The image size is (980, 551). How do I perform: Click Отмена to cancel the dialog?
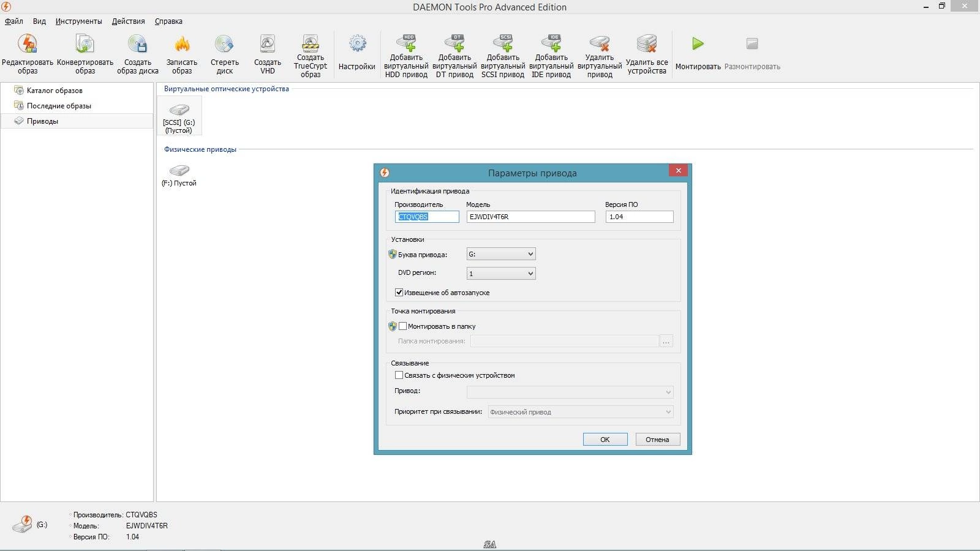[657, 440]
